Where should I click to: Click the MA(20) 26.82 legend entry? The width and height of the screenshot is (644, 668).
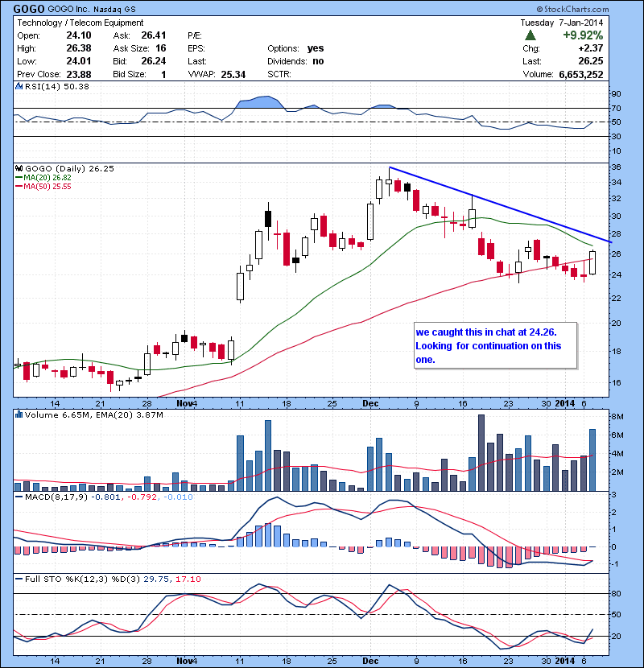coord(43,177)
